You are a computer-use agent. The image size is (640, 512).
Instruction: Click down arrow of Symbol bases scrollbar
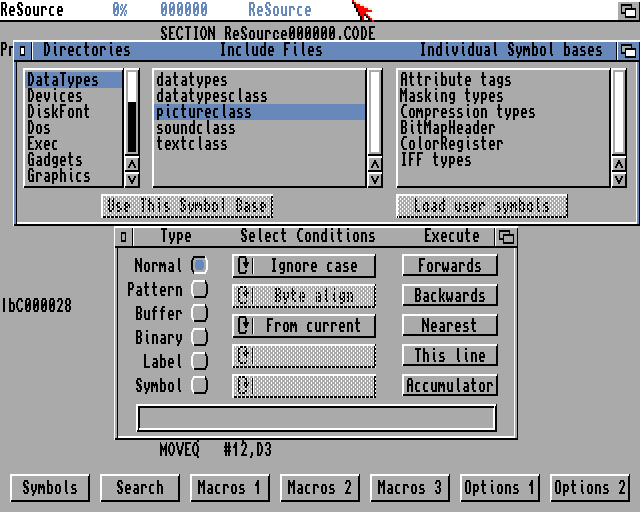(619, 179)
